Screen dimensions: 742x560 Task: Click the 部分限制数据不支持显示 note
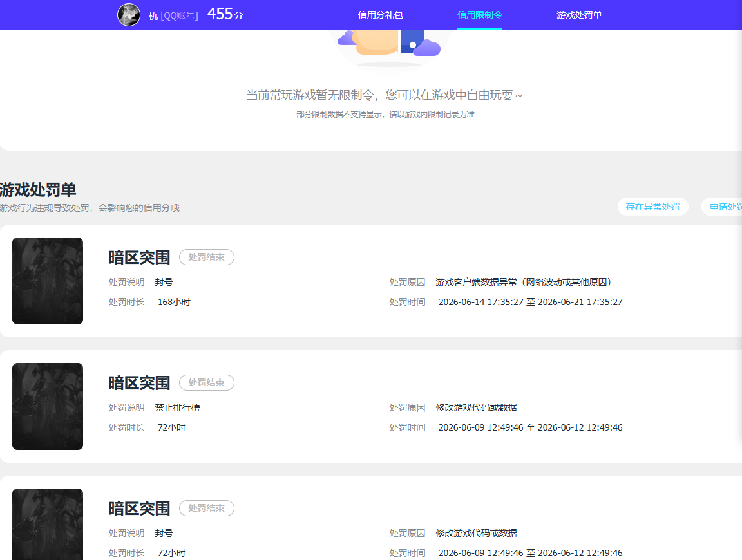pos(385,115)
